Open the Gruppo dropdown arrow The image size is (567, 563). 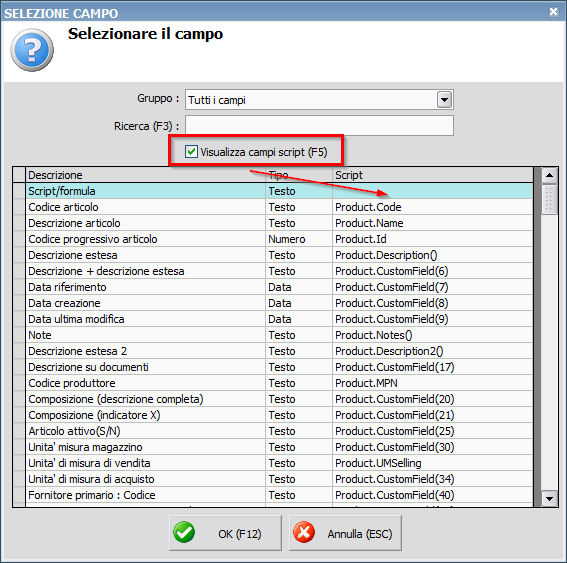click(444, 99)
